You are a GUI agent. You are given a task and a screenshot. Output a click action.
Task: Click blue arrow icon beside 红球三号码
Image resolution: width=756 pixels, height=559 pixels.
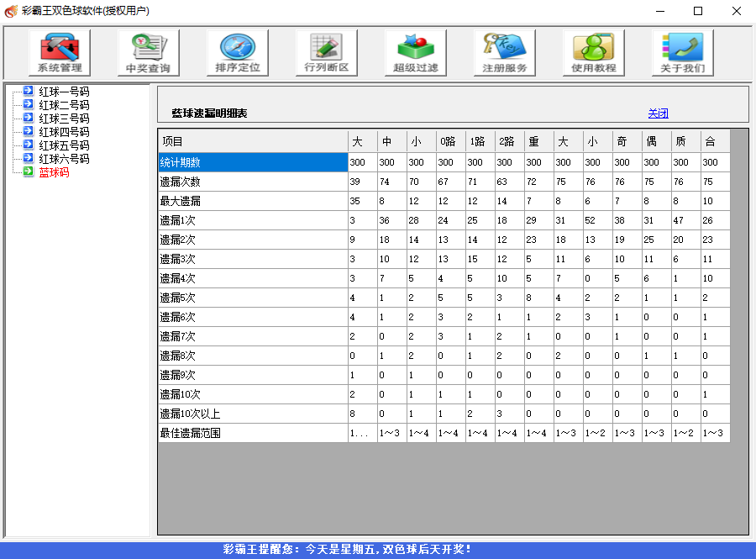29,118
